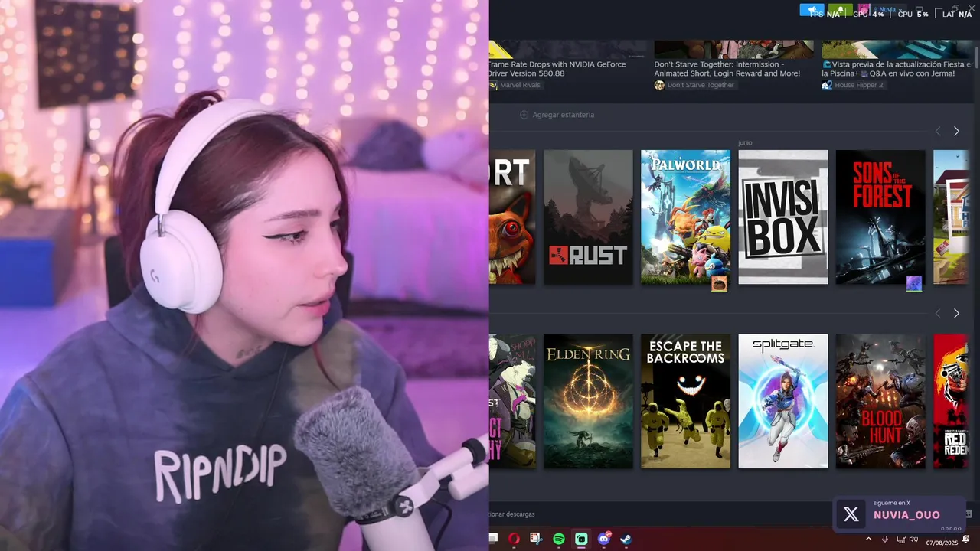Select the Invisibox game cover
Image resolution: width=980 pixels, height=551 pixels.
tap(782, 217)
